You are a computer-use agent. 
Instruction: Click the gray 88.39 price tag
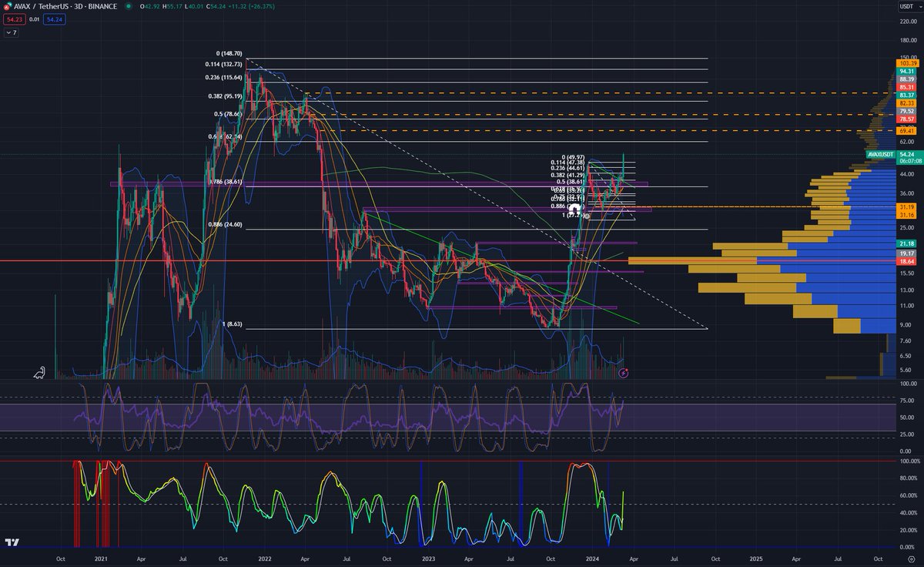pyautogui.click(x=906, y=79)
